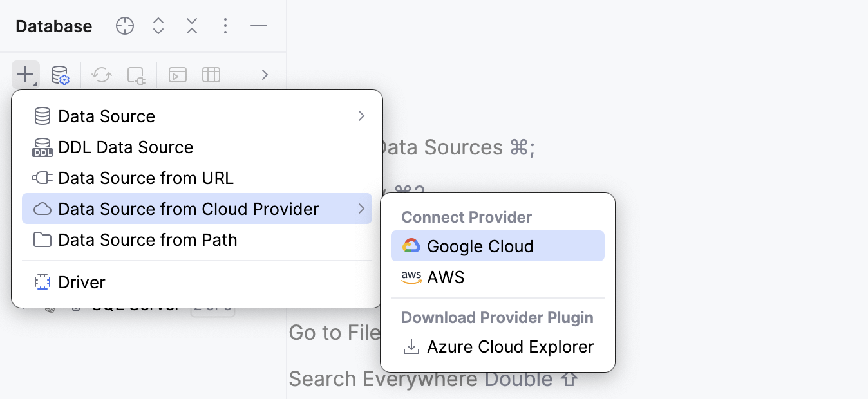The height and width of the screenshot is (399, 868).
Task: Select DDL Data Source menu entry
Action: pyautogui.click(x=126, y=147)
